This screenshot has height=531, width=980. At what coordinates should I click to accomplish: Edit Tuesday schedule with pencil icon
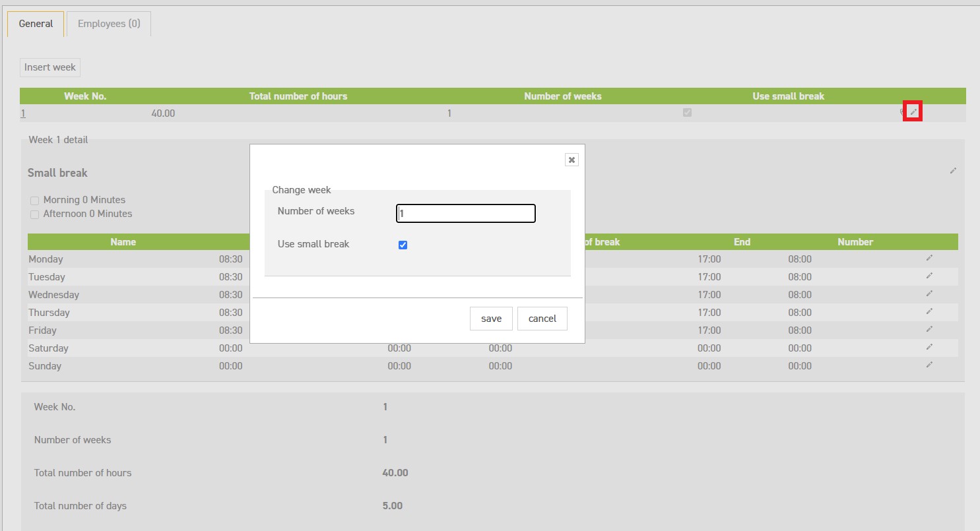click(x=929, y=276)
